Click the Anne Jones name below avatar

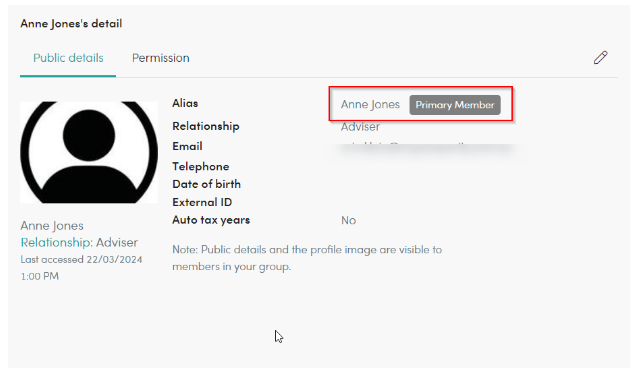52,225
